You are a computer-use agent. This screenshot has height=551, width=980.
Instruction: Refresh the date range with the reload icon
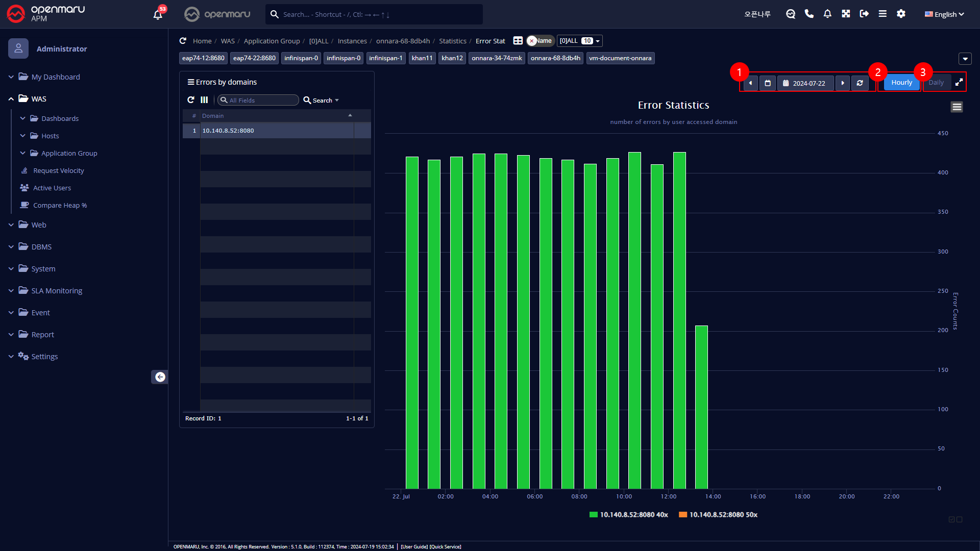860,83
